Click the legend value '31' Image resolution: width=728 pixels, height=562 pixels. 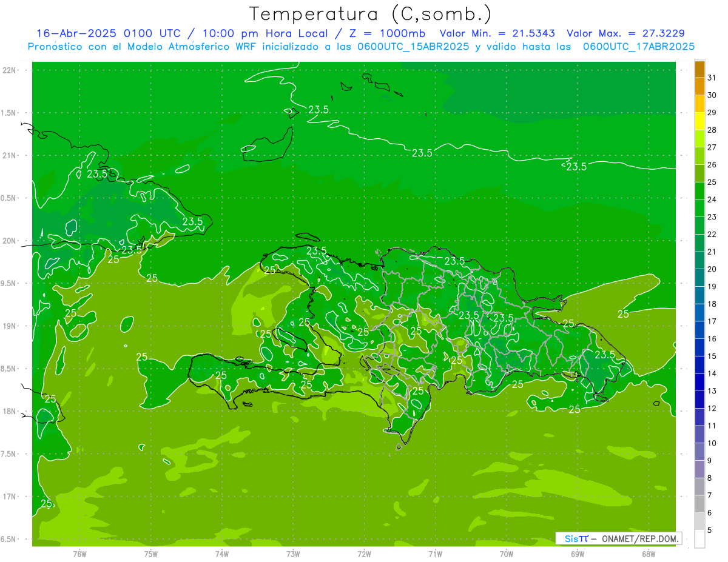(x=712, y=78)
